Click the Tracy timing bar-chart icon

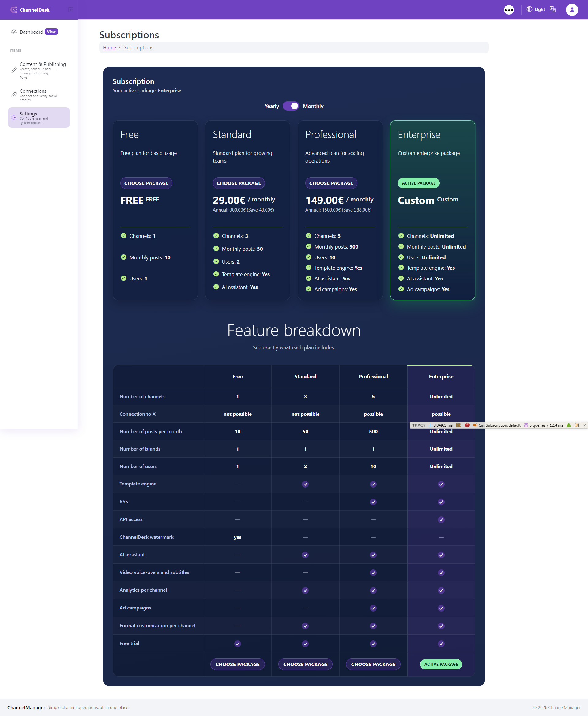(x=431, y=425)
